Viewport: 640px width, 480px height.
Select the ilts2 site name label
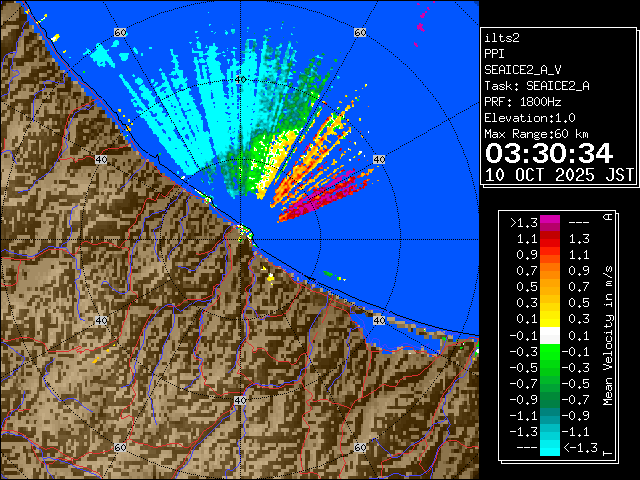[x=503, y=36]
